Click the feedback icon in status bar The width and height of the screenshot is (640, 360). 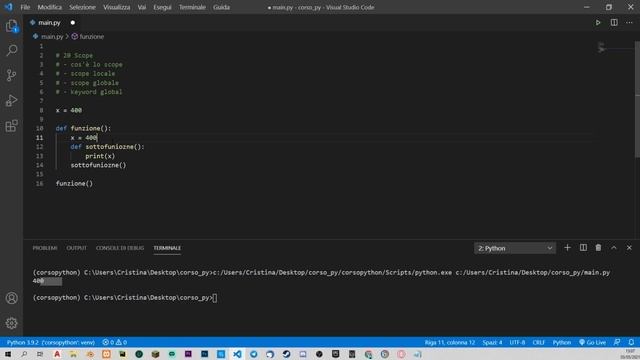[x=617, y=342]
